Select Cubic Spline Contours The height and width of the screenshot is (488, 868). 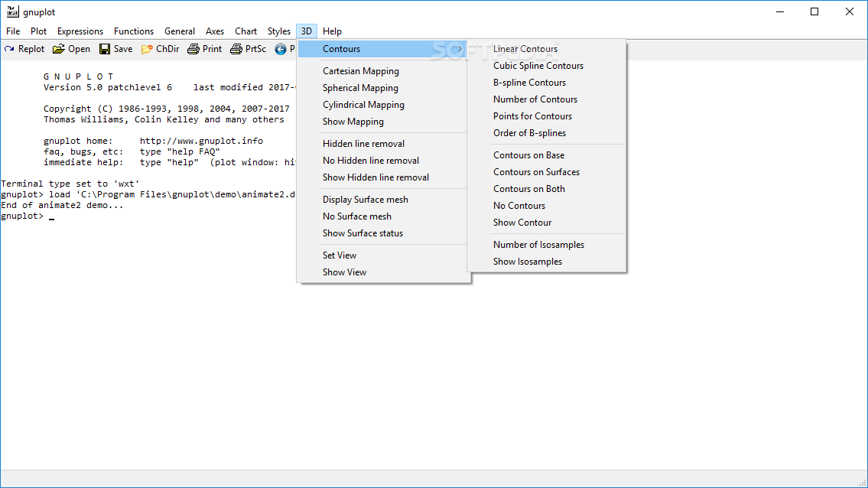pos(547,65)
